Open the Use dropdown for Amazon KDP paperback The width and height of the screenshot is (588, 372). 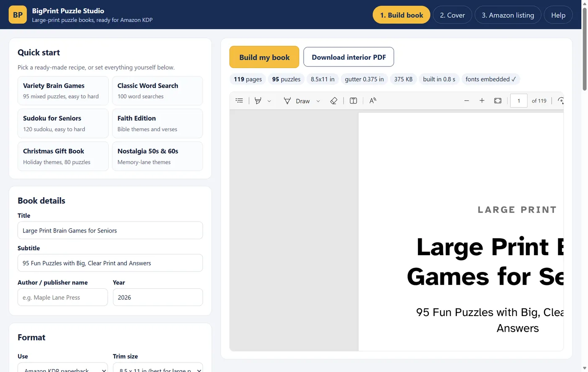[63, 367]
